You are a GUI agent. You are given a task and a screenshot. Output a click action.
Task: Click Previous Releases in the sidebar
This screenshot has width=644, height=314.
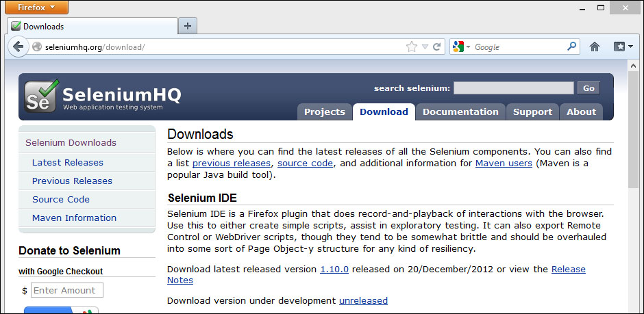coord(72,181)
